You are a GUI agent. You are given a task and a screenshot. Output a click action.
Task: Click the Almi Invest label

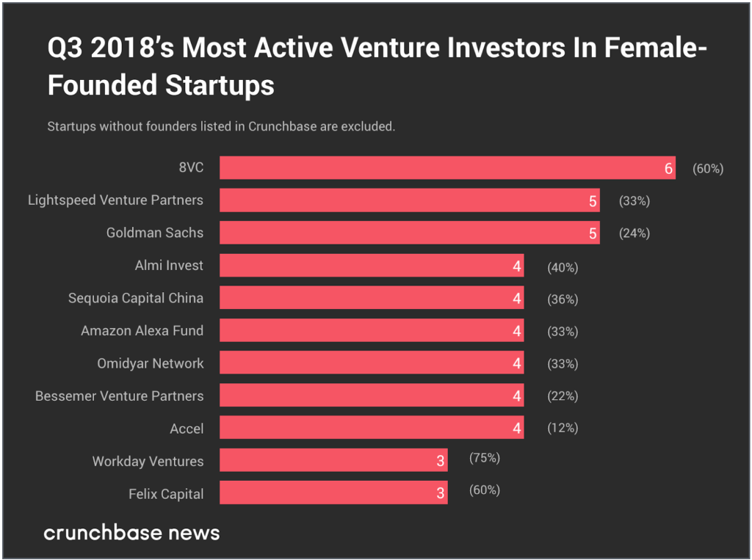pos(169,266)
